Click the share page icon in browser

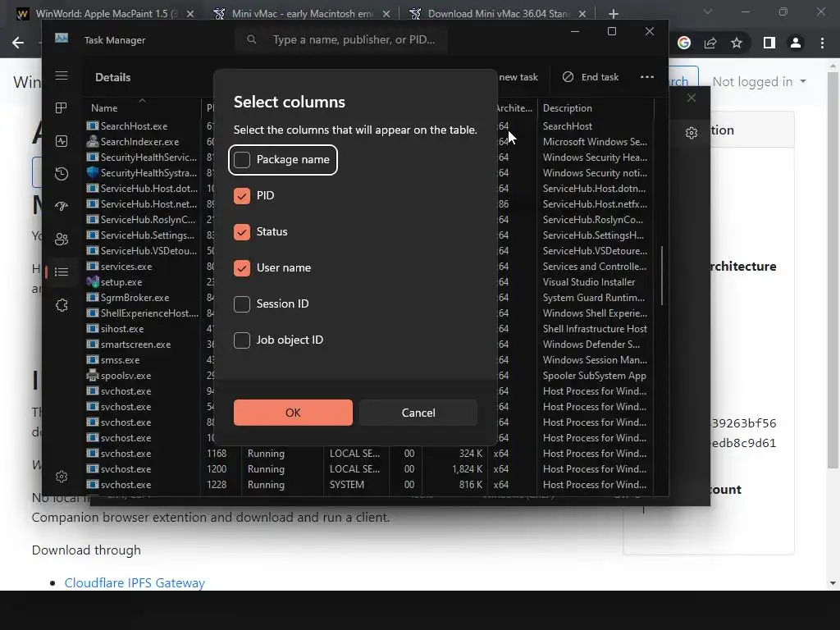710,43
